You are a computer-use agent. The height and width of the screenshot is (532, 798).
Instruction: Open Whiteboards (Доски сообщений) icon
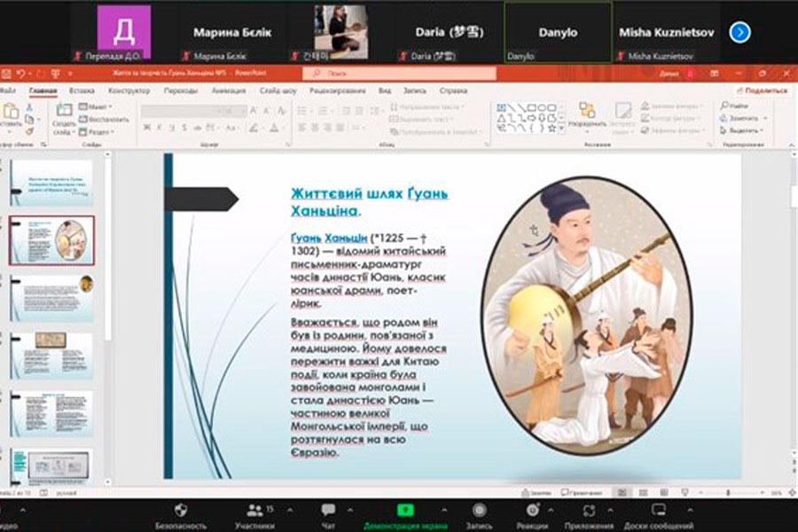658,510
